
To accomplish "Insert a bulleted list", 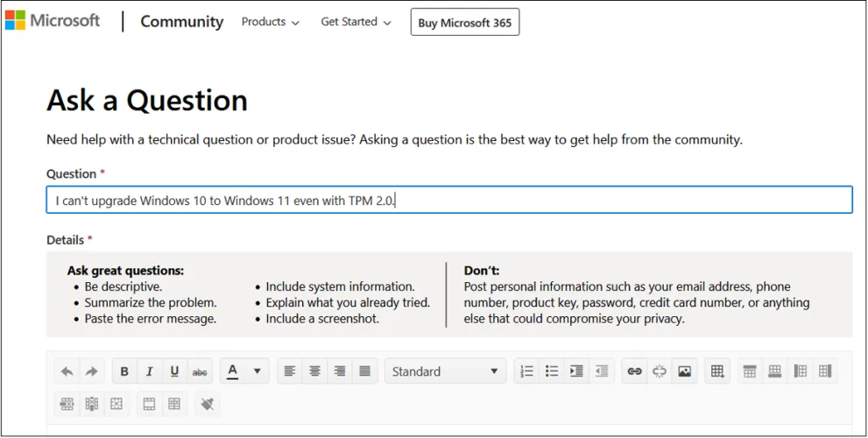I will click(552, 371).
